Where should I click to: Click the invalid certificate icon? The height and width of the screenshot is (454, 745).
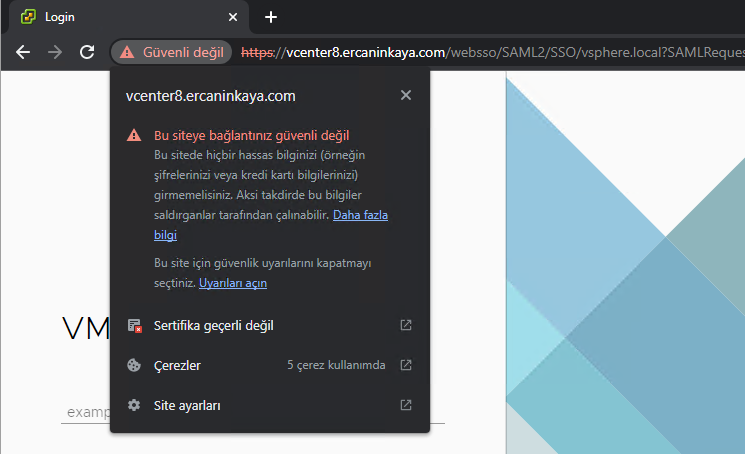pos(134,325)
